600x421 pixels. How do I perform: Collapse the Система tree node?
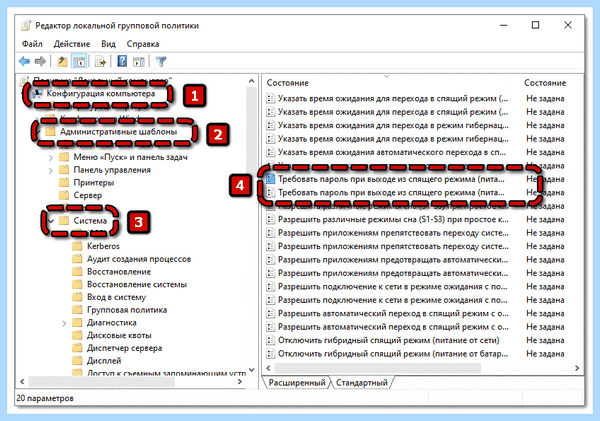51,221
